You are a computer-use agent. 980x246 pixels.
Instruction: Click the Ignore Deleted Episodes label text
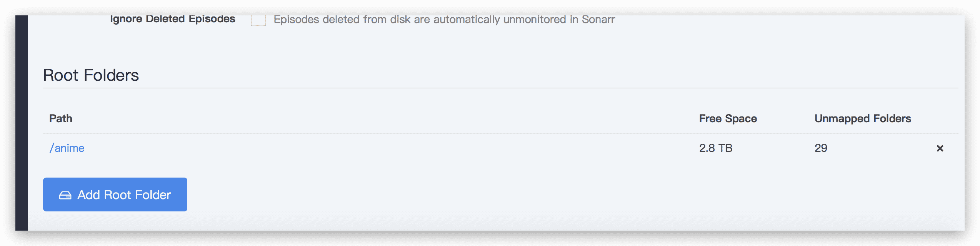[x=172, y=19]
